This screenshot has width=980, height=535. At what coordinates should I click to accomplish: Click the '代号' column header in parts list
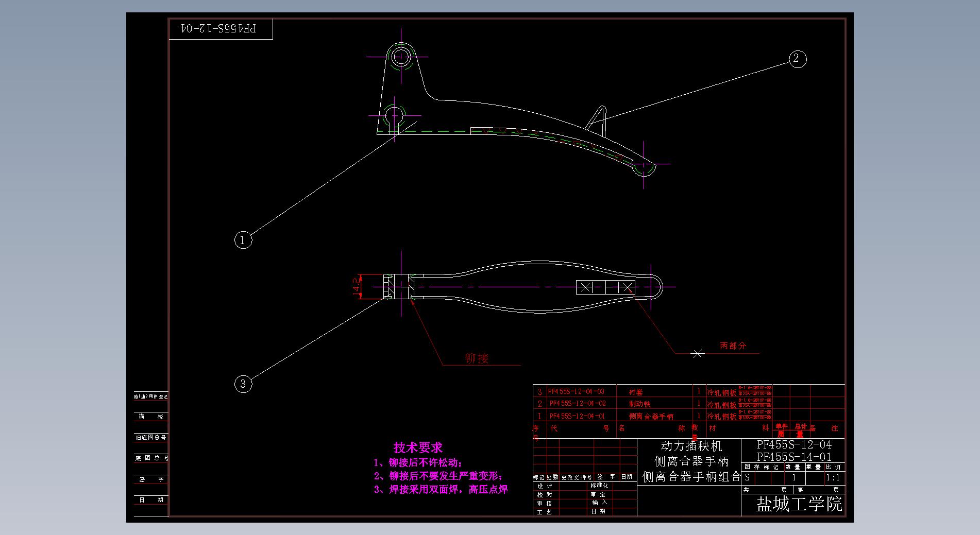[x=579, y=428]
